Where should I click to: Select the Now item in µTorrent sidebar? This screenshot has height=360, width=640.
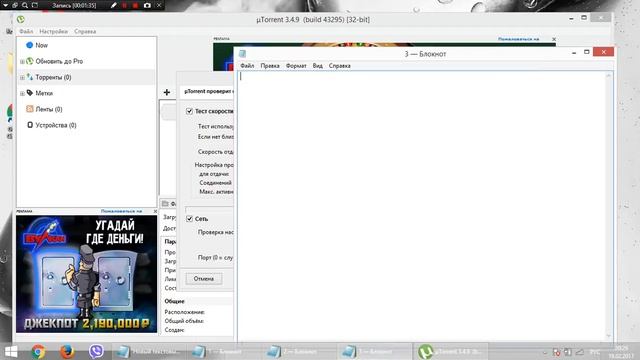[x=41, y=45]
